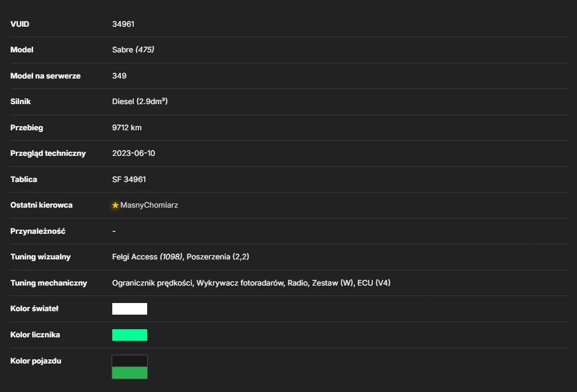Click the Tuning mechaniczny row label
The width and height of the screenshot is (577, 392).
(49, 283)
